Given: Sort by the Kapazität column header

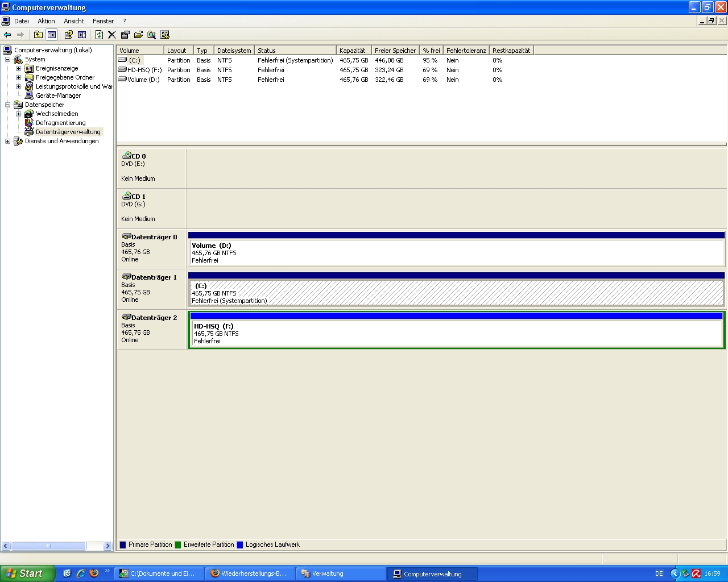Looking at the screenshot, I should [x=354, y=51].
